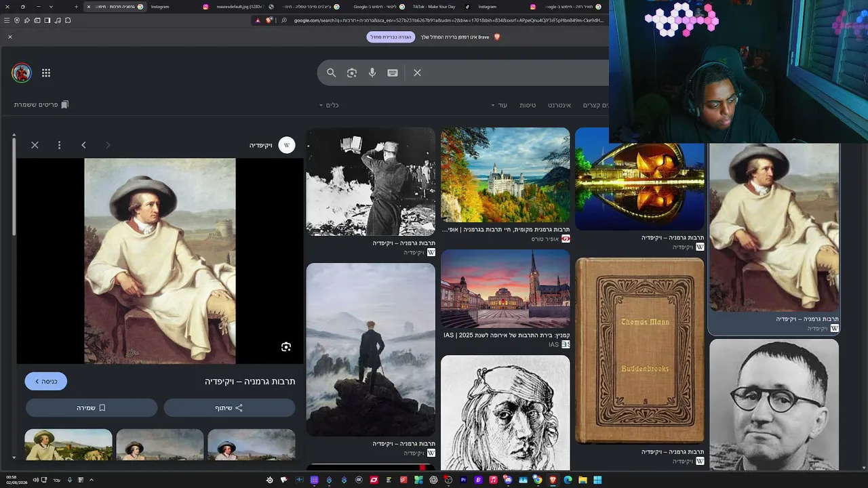Open the Google apps grid
This screenshot has height=488, width=868.
pyautogui.click(x=46, y=73)
